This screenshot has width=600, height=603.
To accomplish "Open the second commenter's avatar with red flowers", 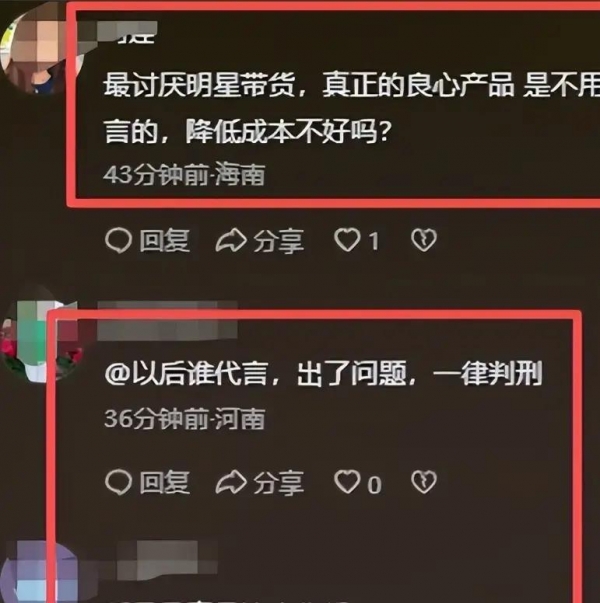I will tap(38, 340).
